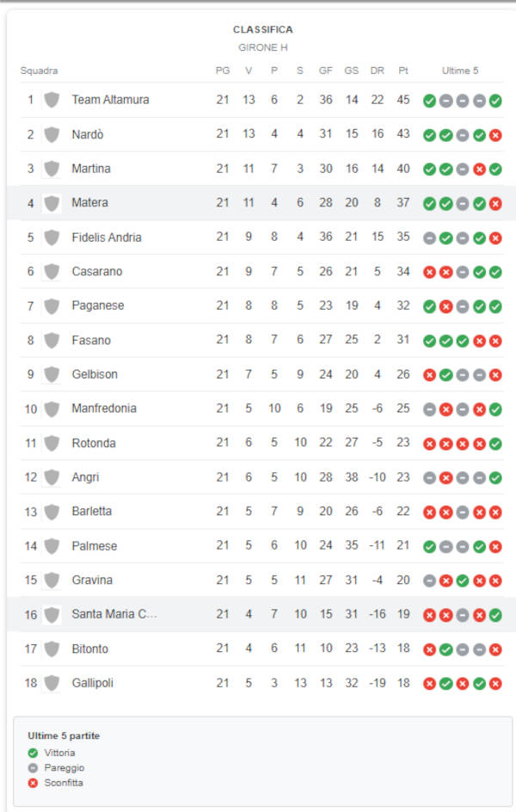
Task: Open the Bitonto team name
Action: click(90, 649)
